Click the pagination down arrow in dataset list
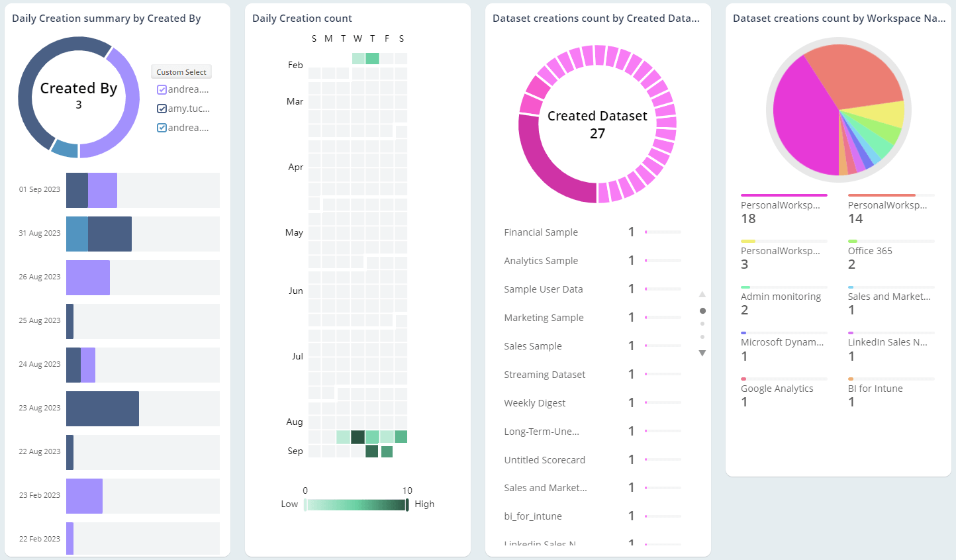Viewport: 956px width, 560px height. [x=702, y=353]
